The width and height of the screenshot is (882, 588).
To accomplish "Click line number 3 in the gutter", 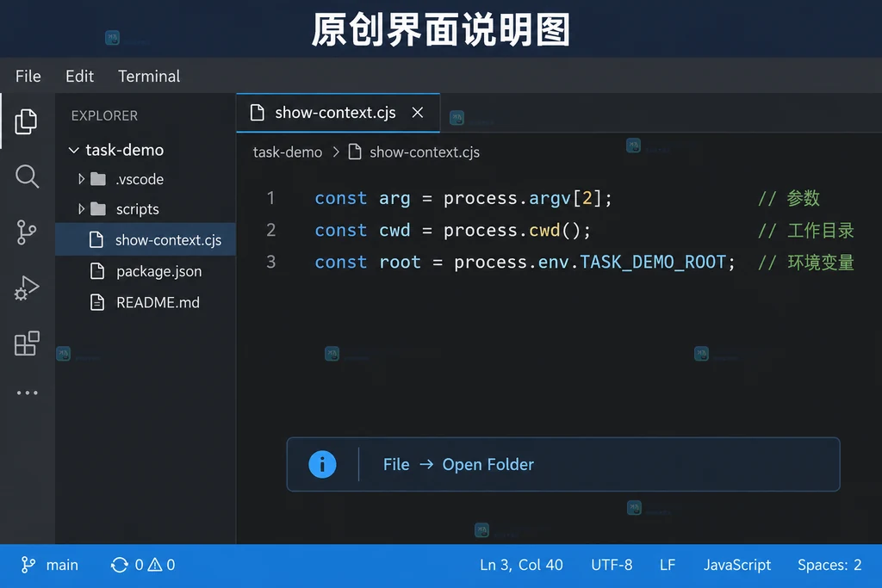I will point(271,262).
